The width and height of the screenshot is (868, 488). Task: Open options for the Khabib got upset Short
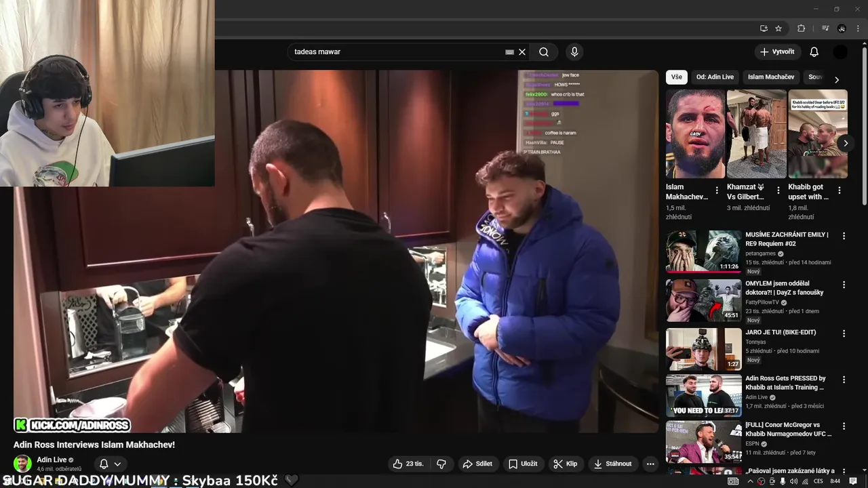(x=840, y=191)
